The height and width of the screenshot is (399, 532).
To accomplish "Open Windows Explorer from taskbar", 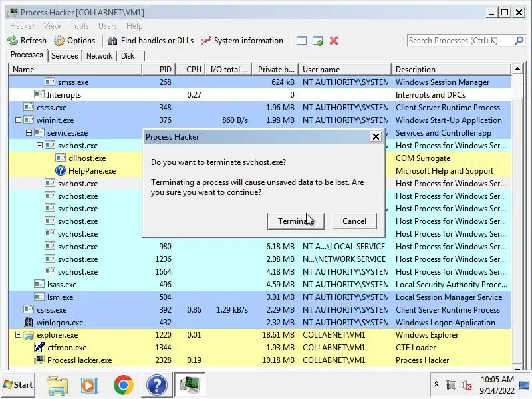I will [57, 385].
